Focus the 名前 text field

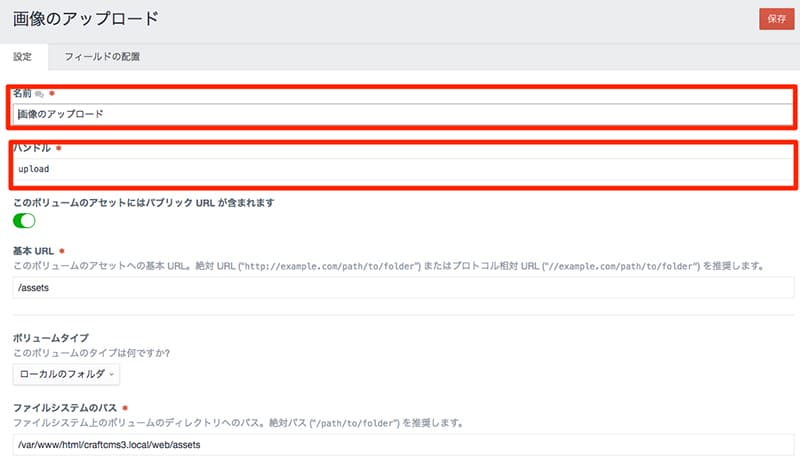click(400, 114)
